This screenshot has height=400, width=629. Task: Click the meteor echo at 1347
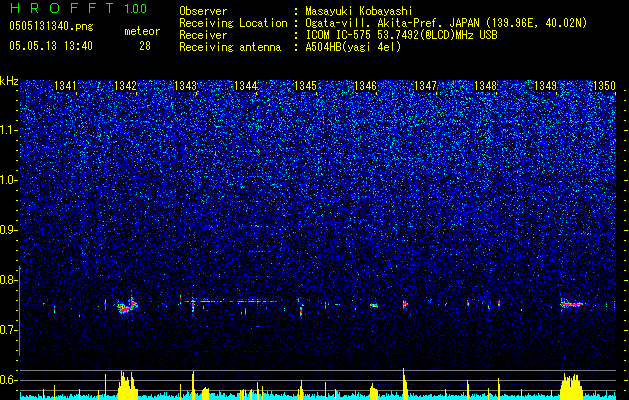[x=405, y=304]
